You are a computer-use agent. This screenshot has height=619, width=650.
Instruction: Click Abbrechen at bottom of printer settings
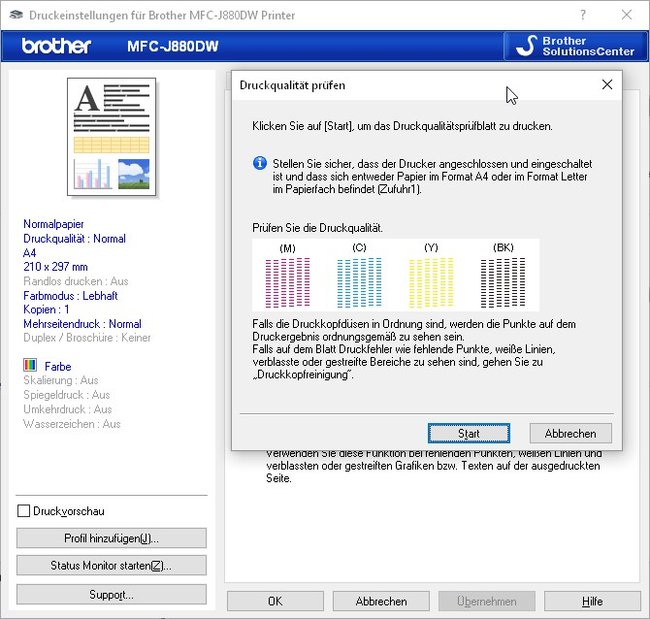coord(381,601)
